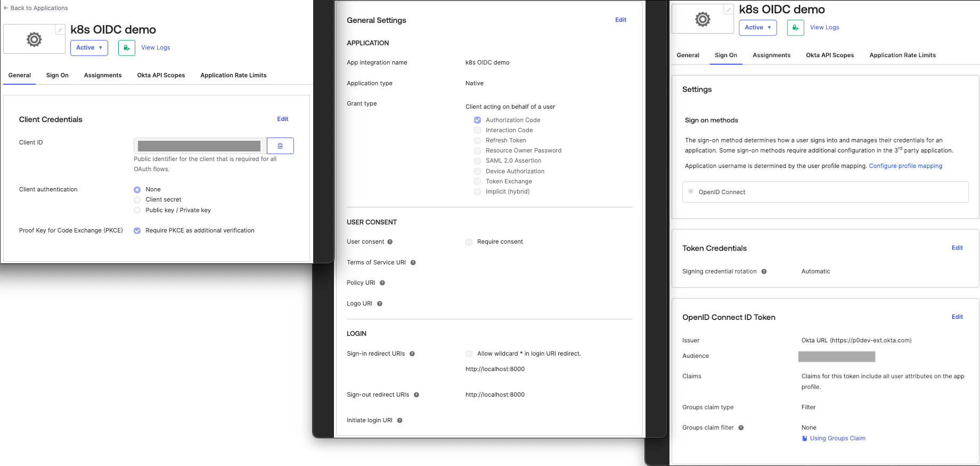Click the help icon beside User consent
980x466 pixels.
(390, 242)
